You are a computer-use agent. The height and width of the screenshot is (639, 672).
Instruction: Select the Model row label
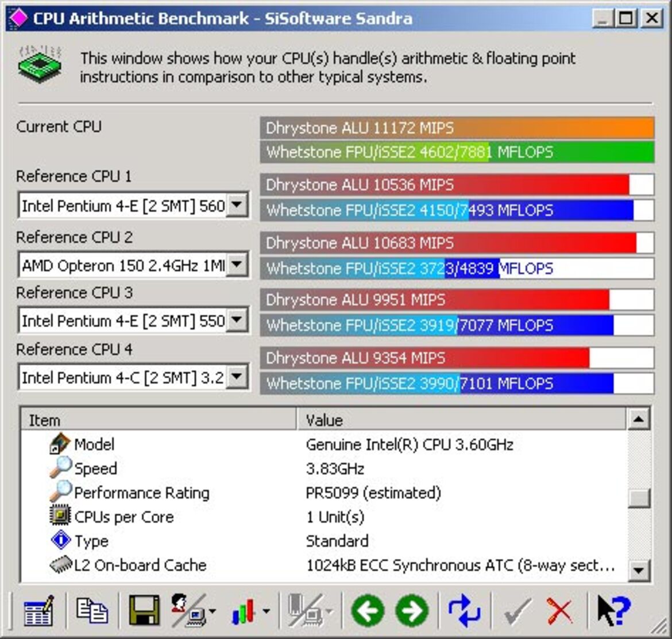(x=94, y=444)
